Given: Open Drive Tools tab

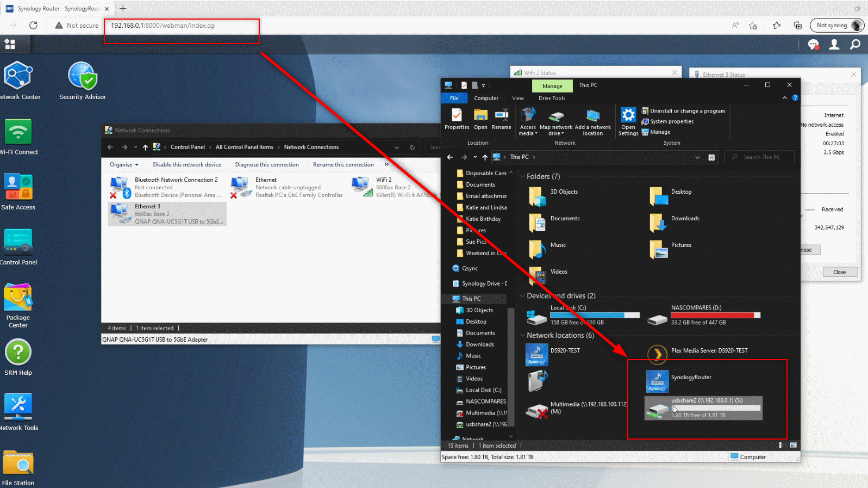Looking at the screenshot, I should [552, 98].
